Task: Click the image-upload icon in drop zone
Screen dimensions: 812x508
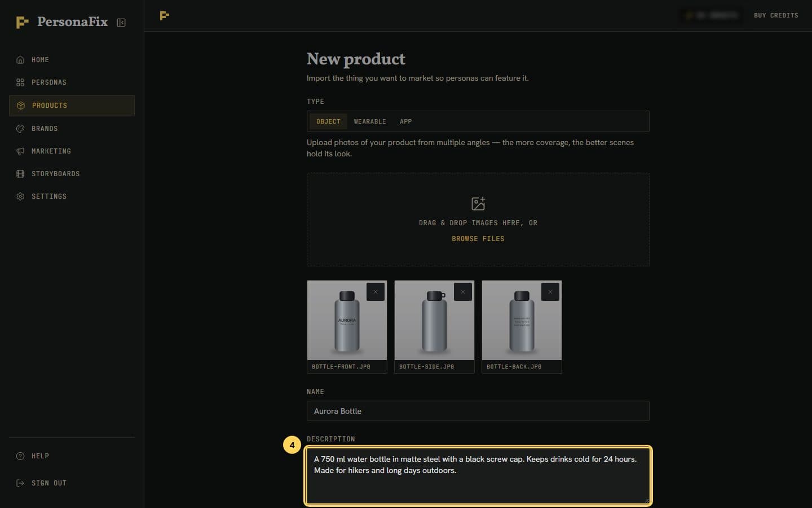Action: point(478,203)
